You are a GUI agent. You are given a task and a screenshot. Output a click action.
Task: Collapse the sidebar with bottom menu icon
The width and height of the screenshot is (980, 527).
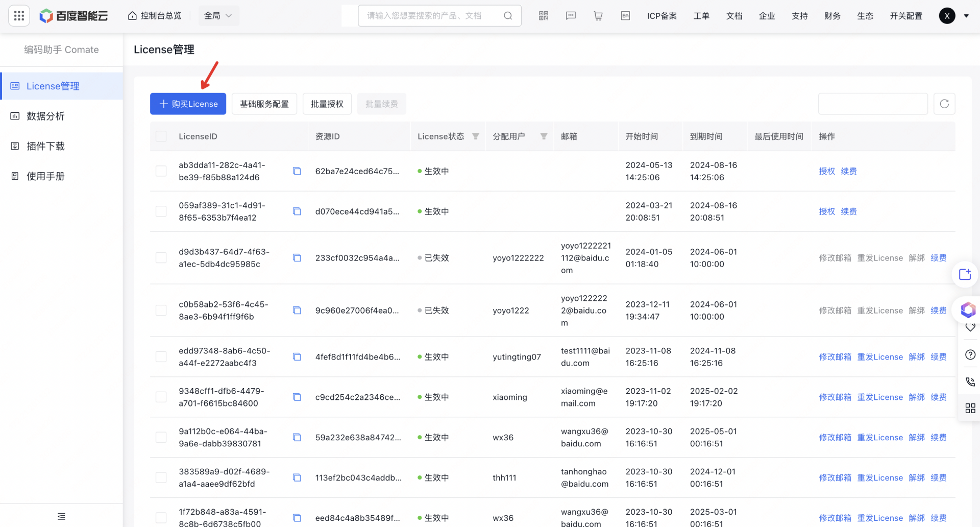point(61,516)
